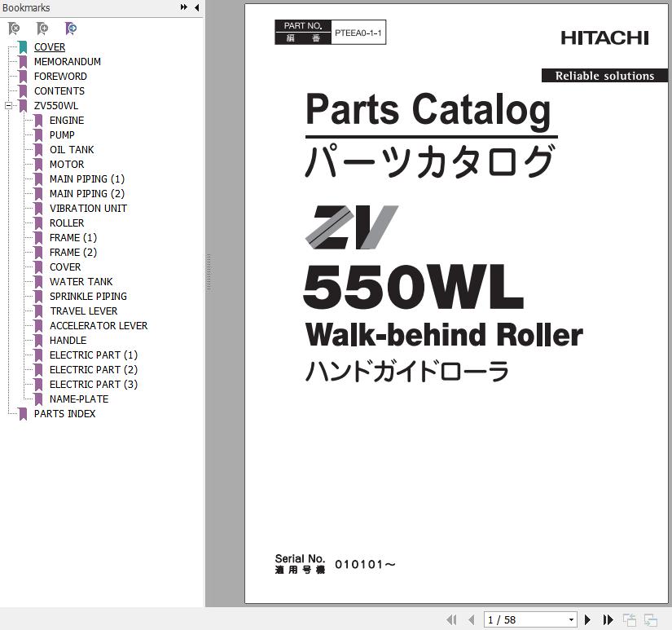Jump to last page button
This screenshot has height=630, width=672.
(x=608, y=619)
